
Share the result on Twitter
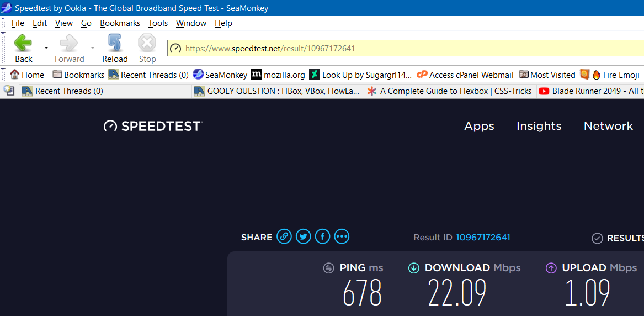point(303,237)
